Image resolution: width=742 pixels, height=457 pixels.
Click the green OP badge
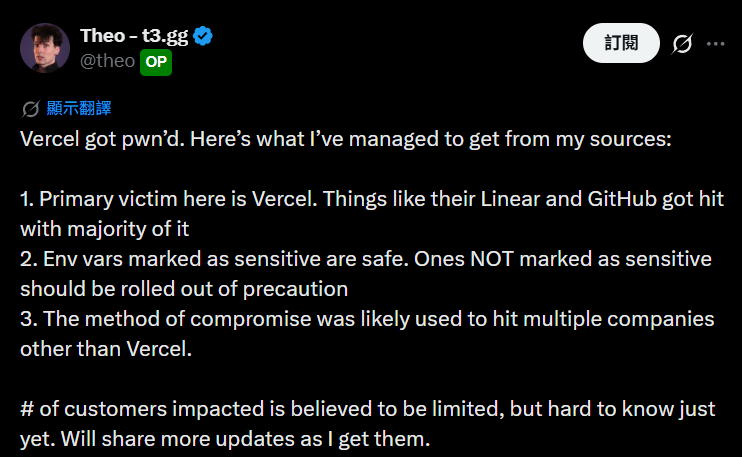(156, 62)
